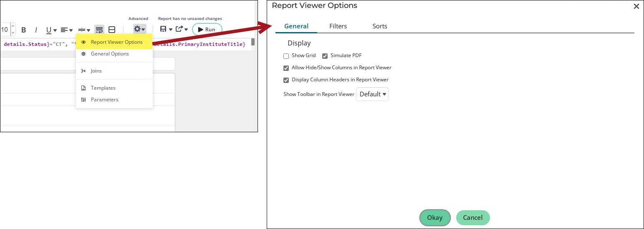
Task: Click the font size field showing 10
Action: (5, 30)
